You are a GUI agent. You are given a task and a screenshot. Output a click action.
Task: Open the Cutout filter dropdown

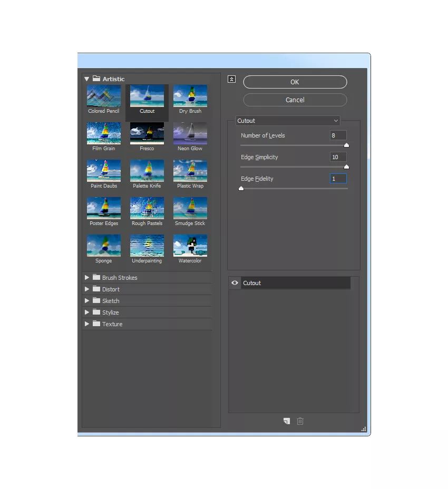tap(288, 121)
